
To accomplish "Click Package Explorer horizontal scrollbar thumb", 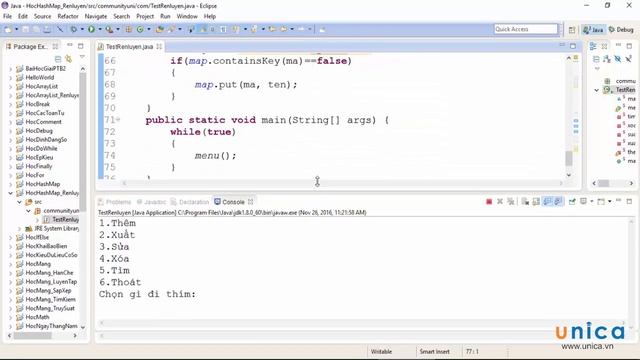I will 33,336.
